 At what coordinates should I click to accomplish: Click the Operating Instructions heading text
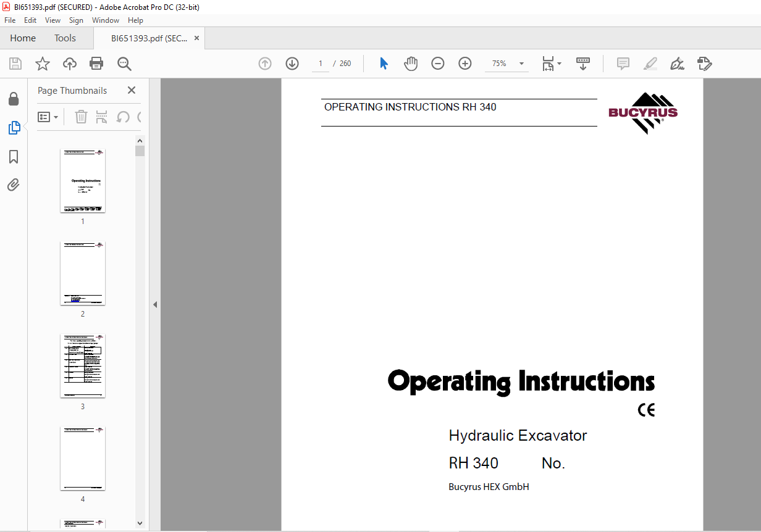[521, 381]
